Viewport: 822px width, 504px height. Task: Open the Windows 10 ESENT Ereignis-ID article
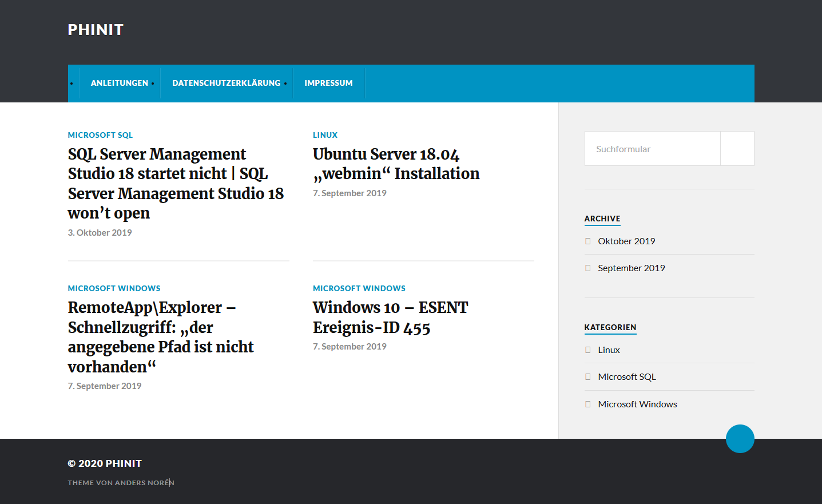coord(390,317)
